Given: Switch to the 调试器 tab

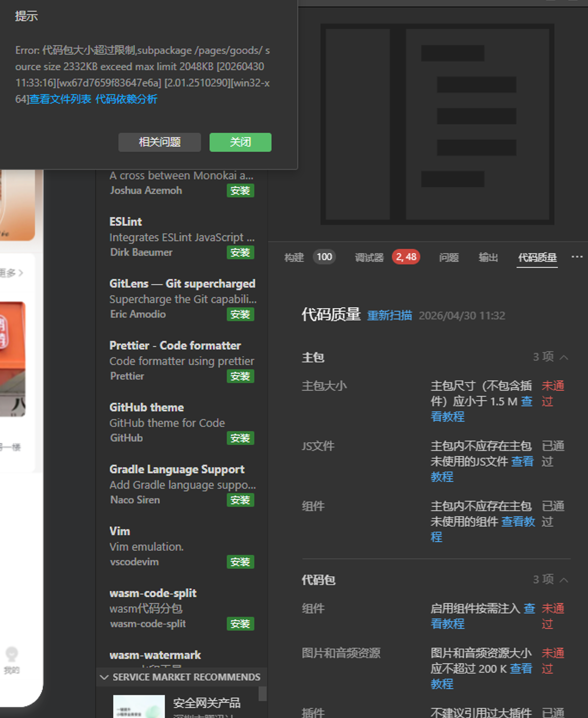Looking at the screenshot, I should point(369,257).
